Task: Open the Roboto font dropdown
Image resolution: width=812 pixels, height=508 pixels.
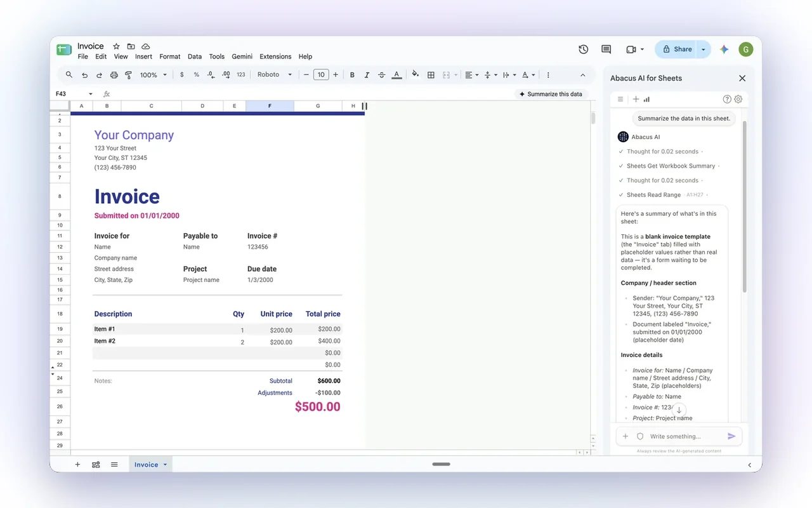Action: click(x=275, y=75)
